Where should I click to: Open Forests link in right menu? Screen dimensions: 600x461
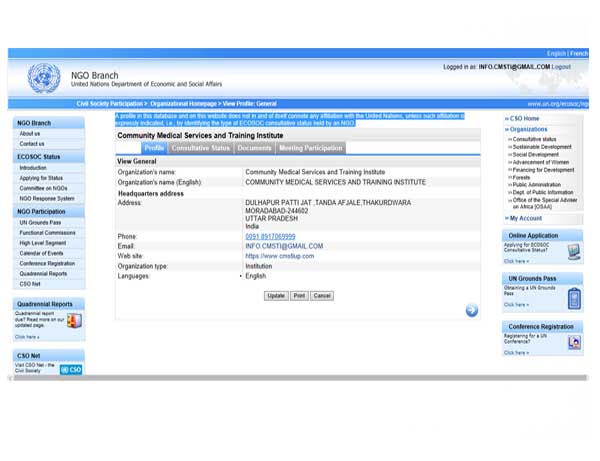pyautogui.click(x=521, y=178)
